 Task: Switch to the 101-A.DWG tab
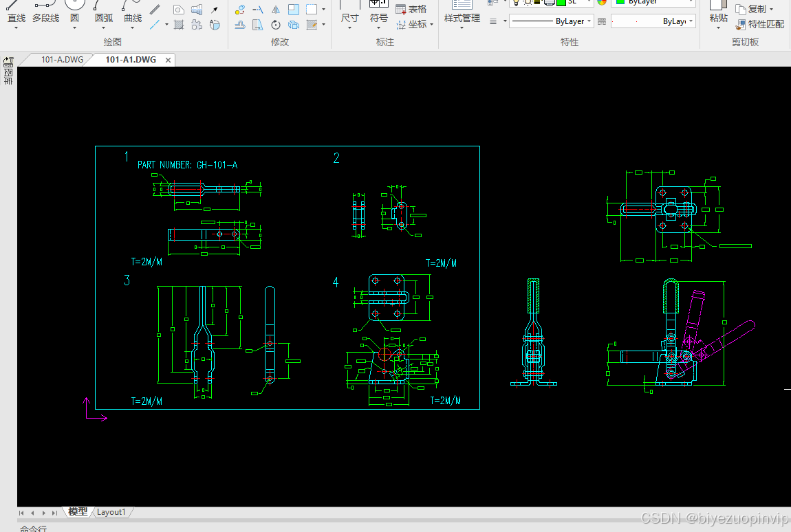(62, 60)
